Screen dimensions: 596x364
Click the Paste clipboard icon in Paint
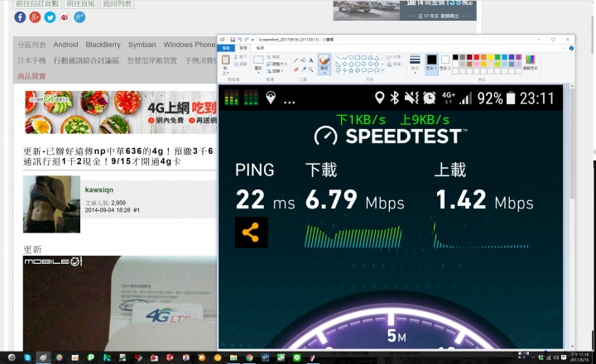[x=225, y=60]
